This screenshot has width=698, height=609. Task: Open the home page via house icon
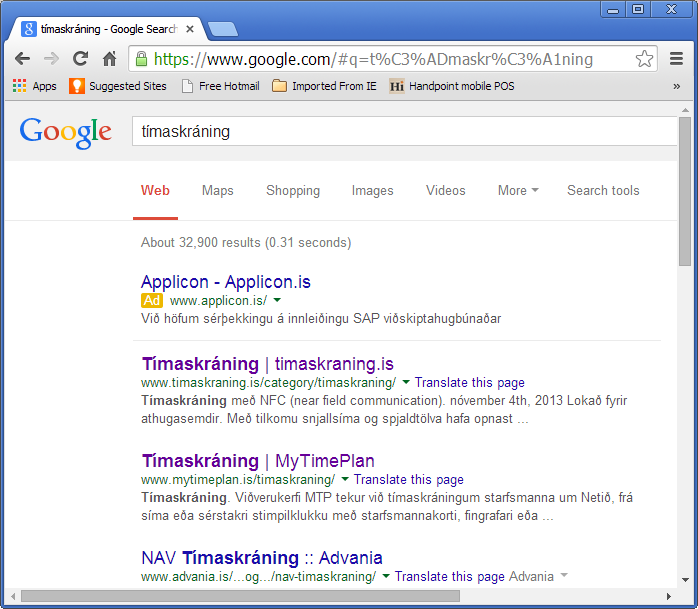pyautogui.click(x=110, y=58)
